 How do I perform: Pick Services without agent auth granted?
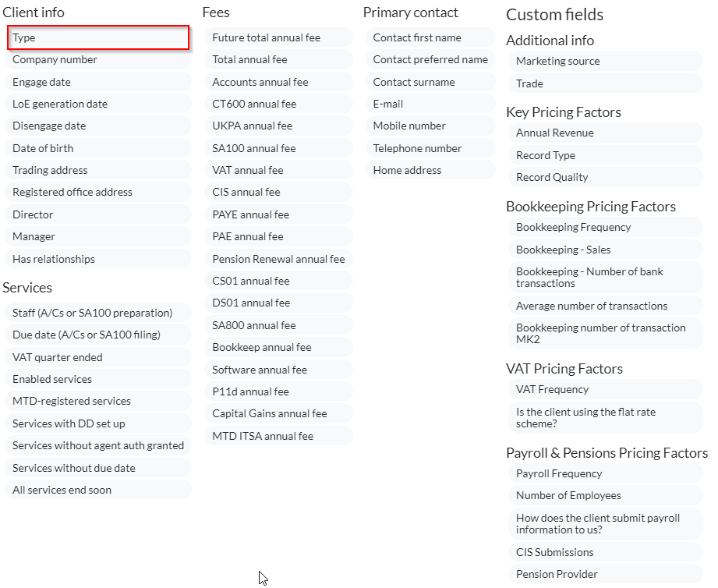pyautogui.click(x=98, y=445)
